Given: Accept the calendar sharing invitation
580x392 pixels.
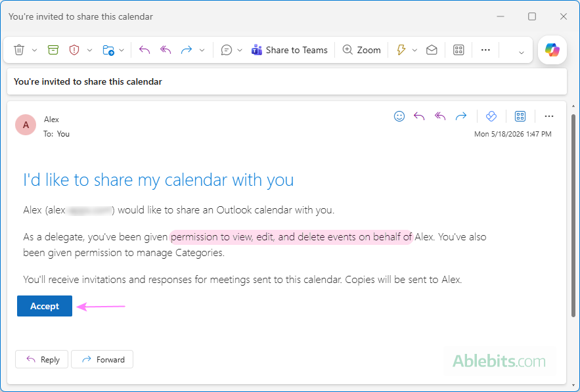Looking at the screenshot, I should (45, 306).
